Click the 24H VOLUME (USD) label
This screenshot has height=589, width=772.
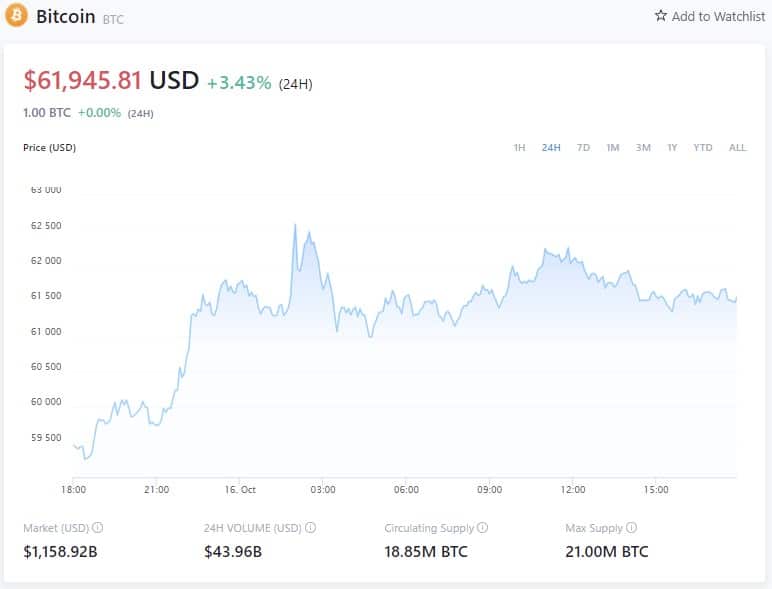(253, 528)
